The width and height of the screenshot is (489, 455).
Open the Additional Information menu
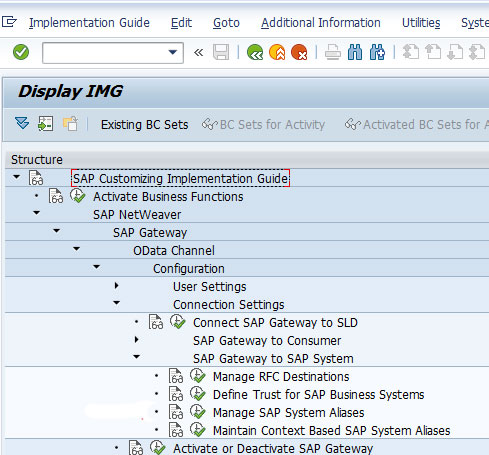coord(321,23)
